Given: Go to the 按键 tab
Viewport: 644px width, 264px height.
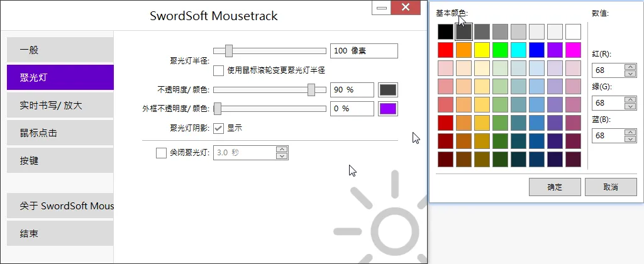Looking at the screenshot, I should [60, 160].
